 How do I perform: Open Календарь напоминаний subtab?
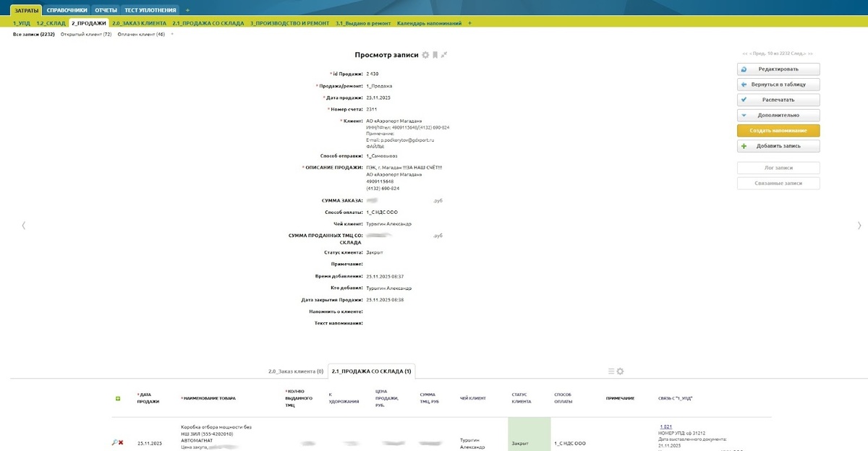[x=430, y=23]
